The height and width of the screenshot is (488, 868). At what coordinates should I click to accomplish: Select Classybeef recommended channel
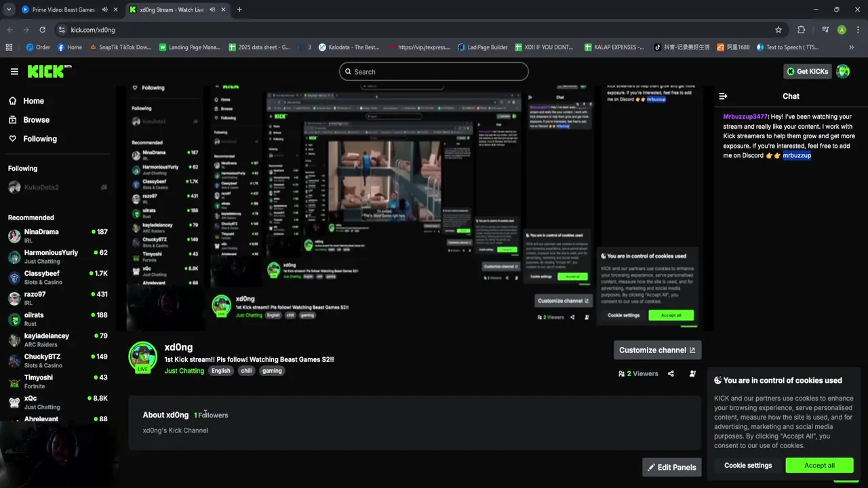[58, 277]
